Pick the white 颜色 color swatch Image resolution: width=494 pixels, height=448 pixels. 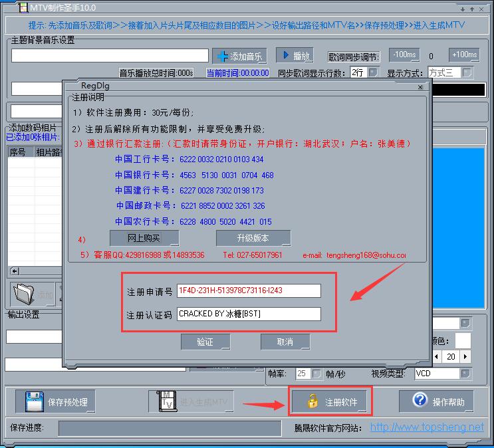point(463,341)
